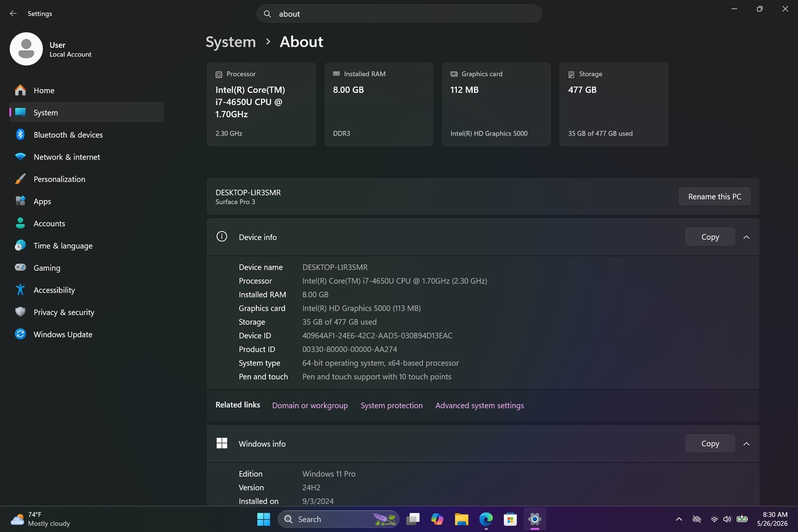Viewport: 798px width, 532px height.
Task: Launch Copilot from the taskbar
Action: click(x=437, y=520)
